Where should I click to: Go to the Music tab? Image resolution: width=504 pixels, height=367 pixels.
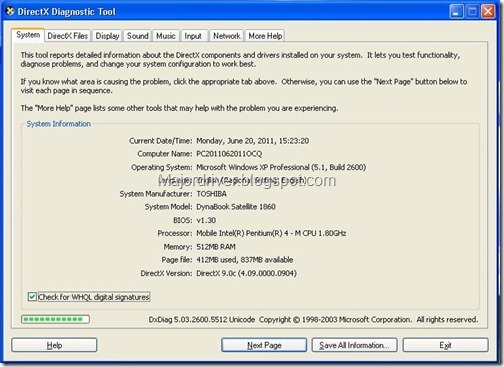(x=166, y=36)
